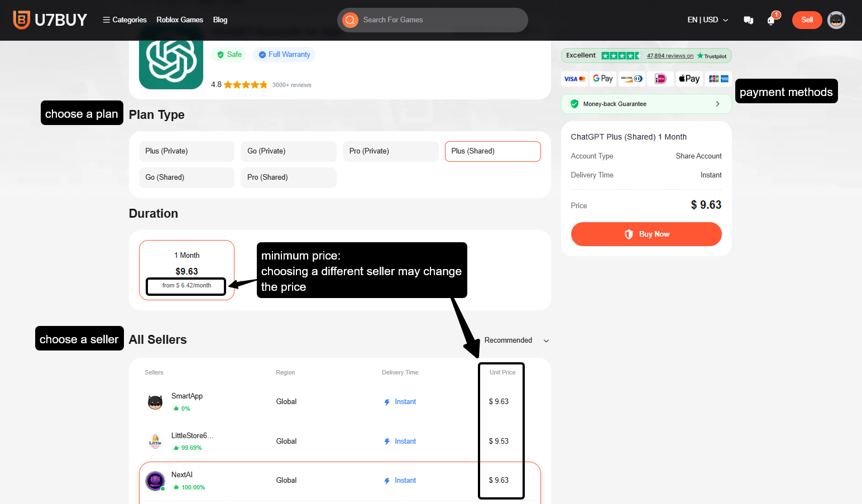Select the SmartApp seller row
Image resolution: width=862 pixels, height=504 pixels.
[x=339, y=402]
